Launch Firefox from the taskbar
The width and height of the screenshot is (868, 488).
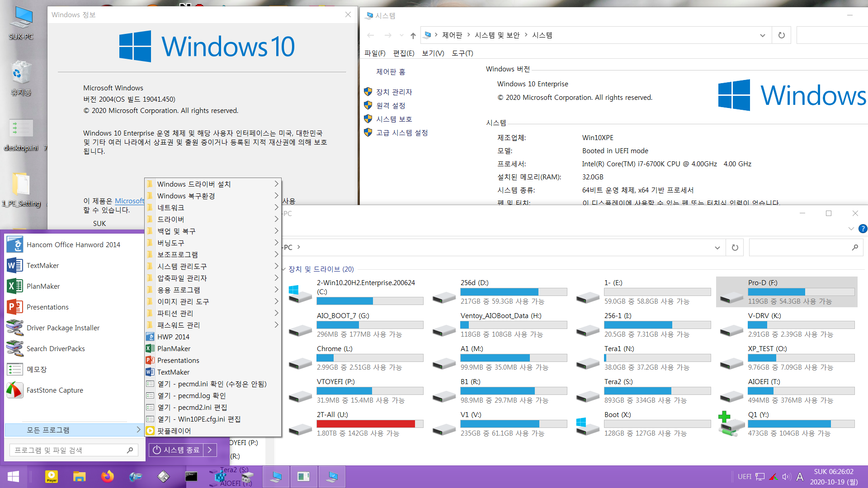(108, 477)
